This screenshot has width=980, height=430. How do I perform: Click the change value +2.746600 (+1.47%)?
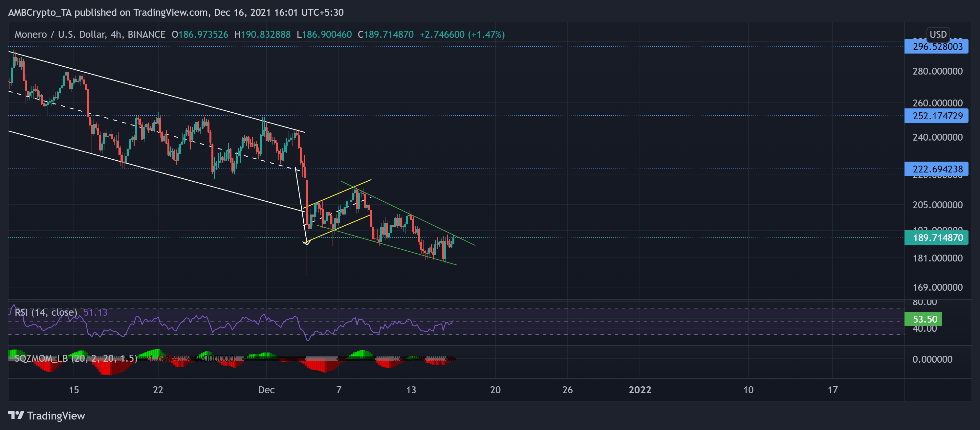462,34
